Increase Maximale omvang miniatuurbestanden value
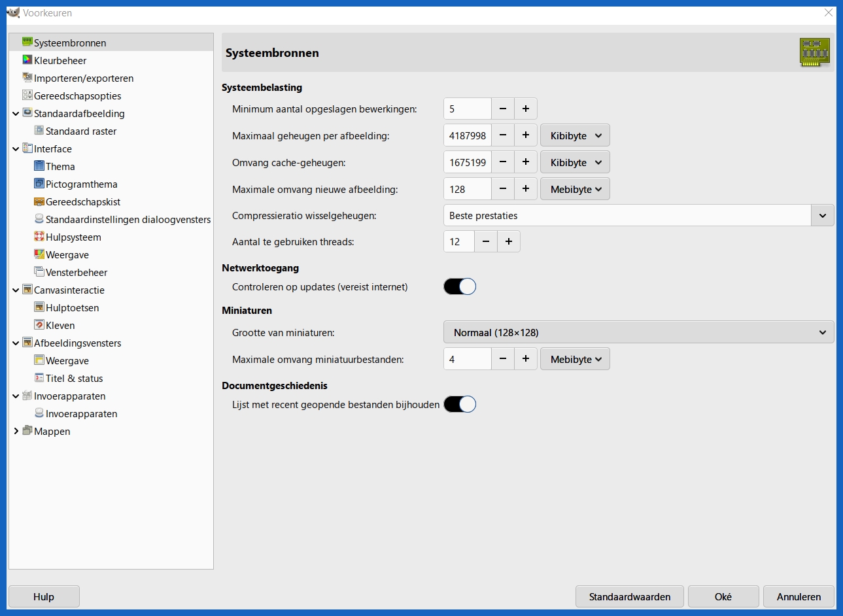This screenshot has height=616, width=843. 526,359
